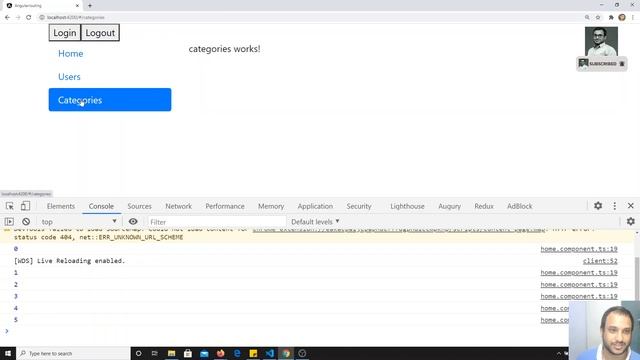Screen dimensions: 640x360
Task: Open the client:52 source link
Action: 600,261
